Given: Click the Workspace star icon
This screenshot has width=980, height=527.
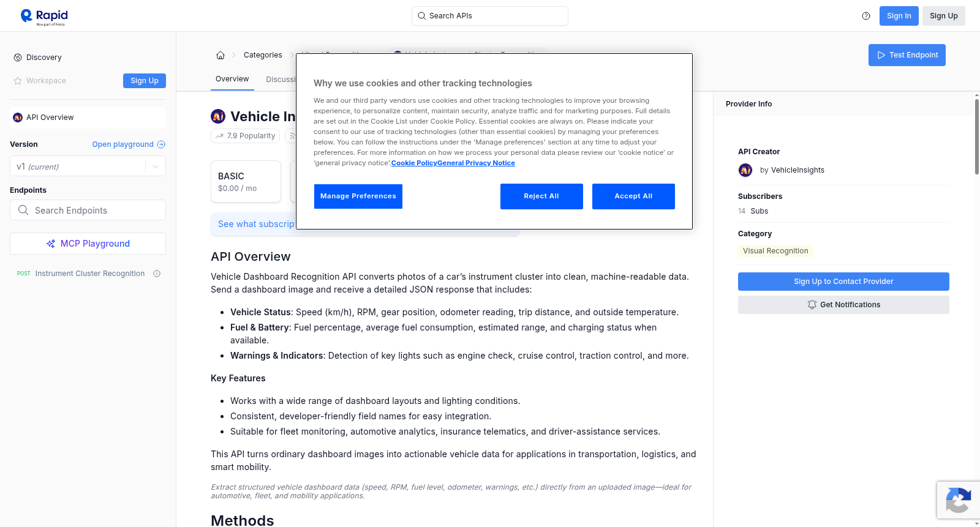Looking at the screenshot, I should [18, 81].
